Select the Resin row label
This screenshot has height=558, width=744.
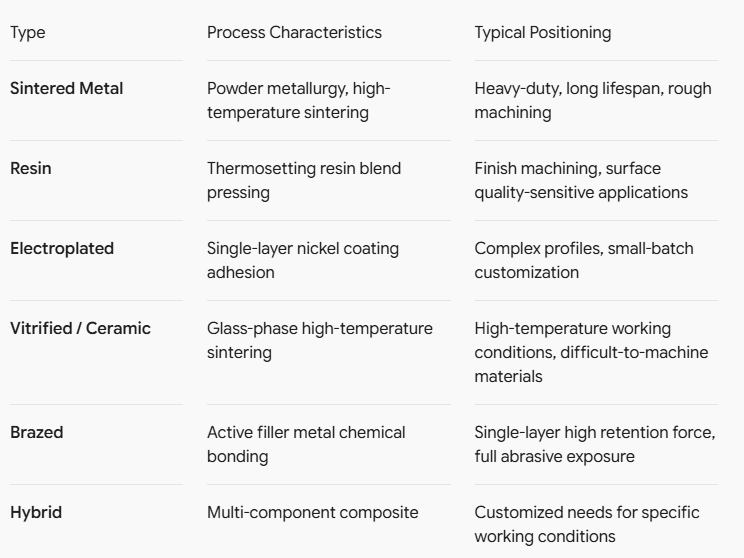click(31, 168)
